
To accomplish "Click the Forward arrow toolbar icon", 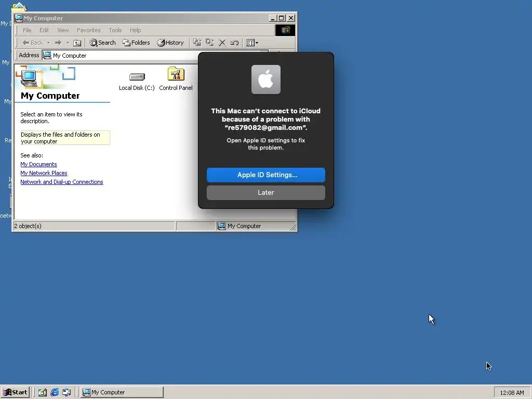I will tap(58, 43).
